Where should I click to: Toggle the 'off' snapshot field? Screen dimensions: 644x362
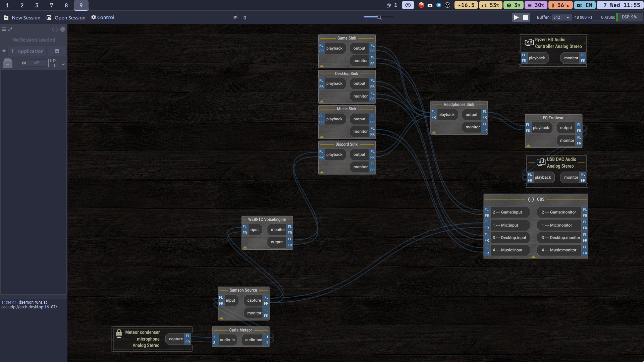coord(36,63)
